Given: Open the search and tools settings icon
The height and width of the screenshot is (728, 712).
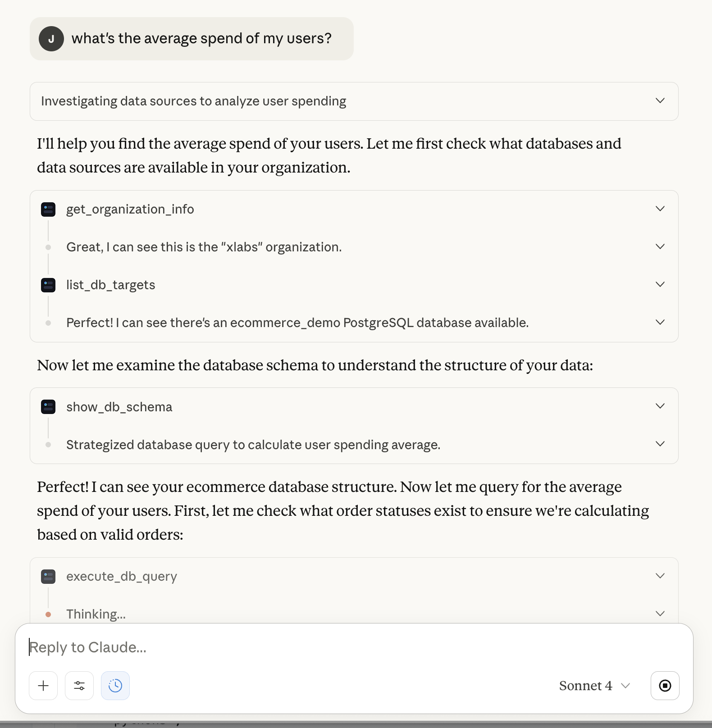Looking at the screenshot, I should point(79,686).
